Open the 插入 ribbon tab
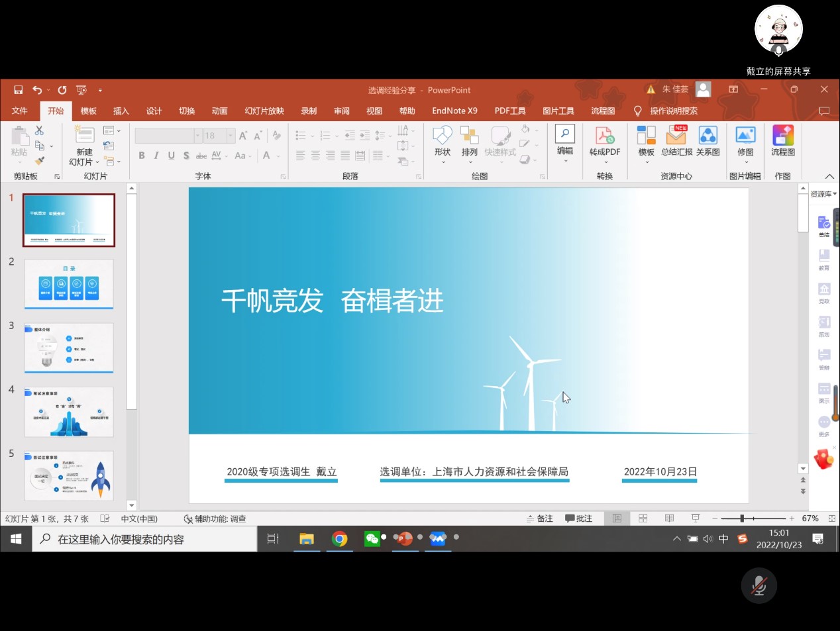 coord(121,111)
